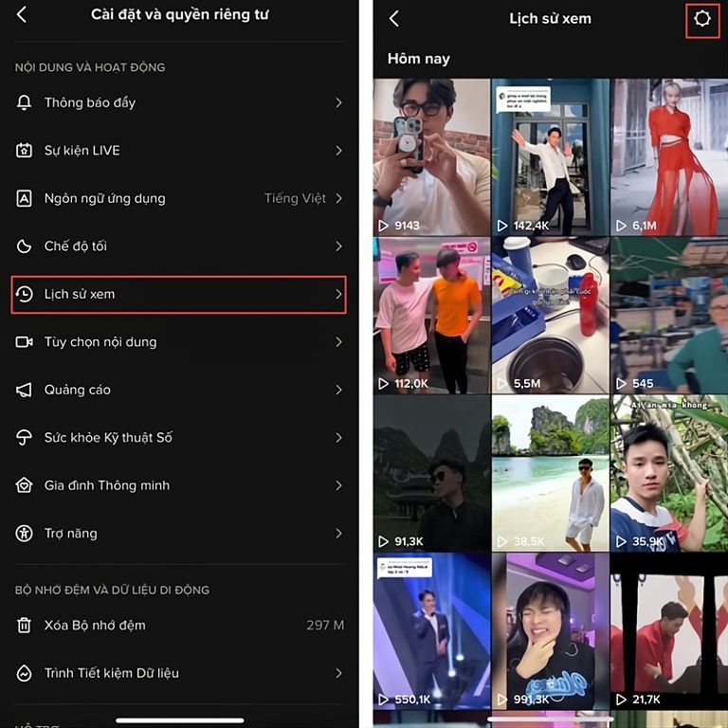Open watch history settings gear icon

[x=702, y=19]
